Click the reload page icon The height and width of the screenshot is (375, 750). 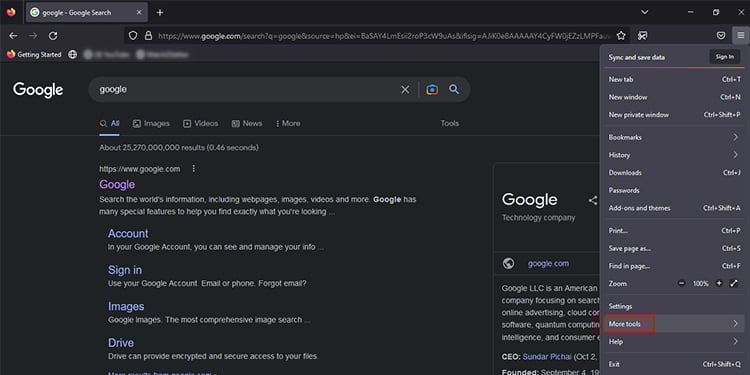[x=53, y=36]
